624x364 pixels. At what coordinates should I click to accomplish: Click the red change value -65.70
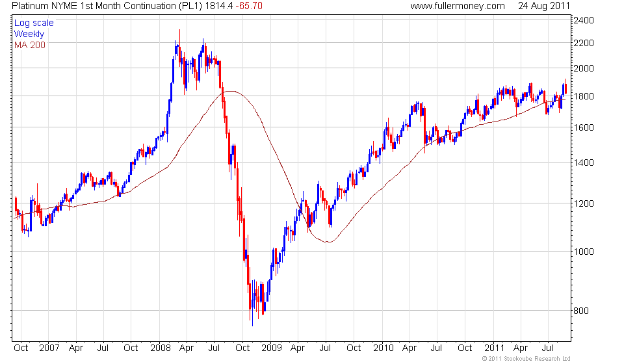pos(249,6)
